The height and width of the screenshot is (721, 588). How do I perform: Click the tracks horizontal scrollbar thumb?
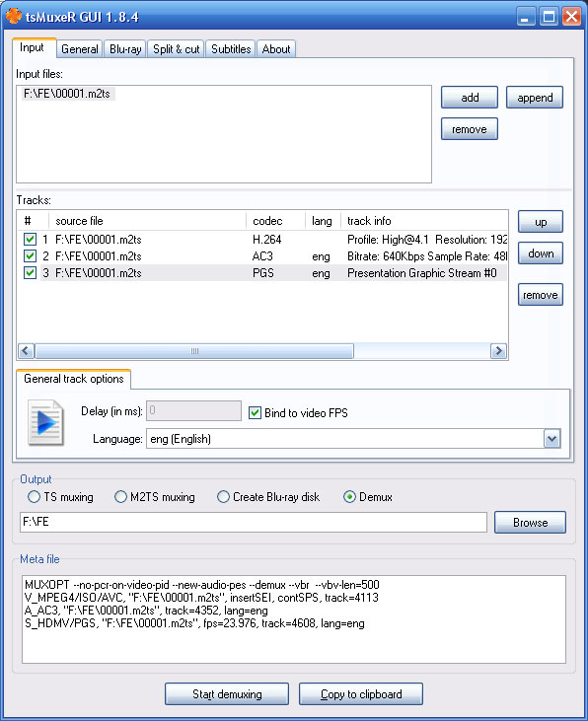pyautogui.click(x=194, y=351)
